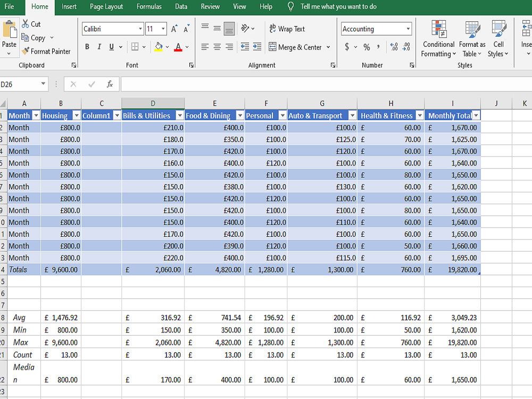Apply Percent Style
This screenshot has width=532, height=399.
coord(367,47)
